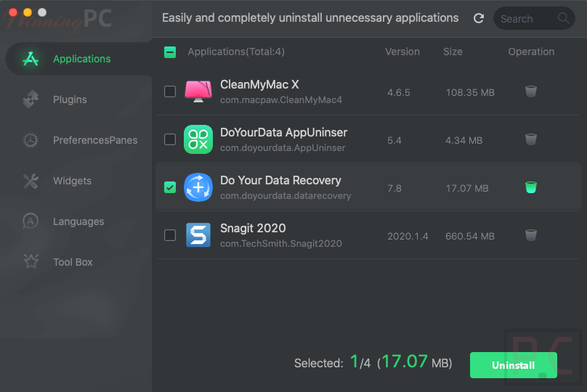Screen dimensions: 587x392
Task: Select the Do Your Data Recovery name
Action: [280, 180]
